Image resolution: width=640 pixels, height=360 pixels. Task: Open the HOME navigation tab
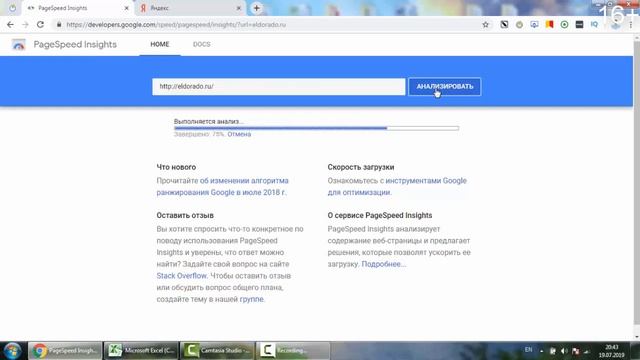click(x=160, y=44)
